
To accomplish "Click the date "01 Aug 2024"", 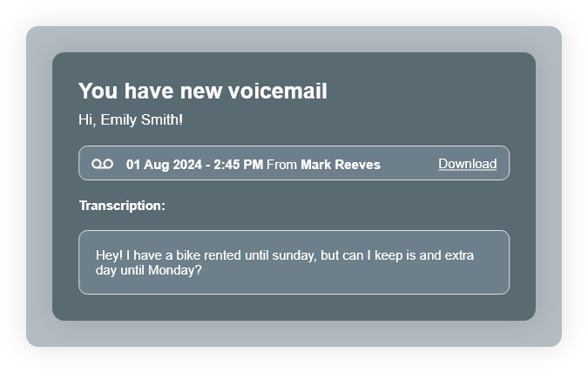I will (x=163, y=165).
